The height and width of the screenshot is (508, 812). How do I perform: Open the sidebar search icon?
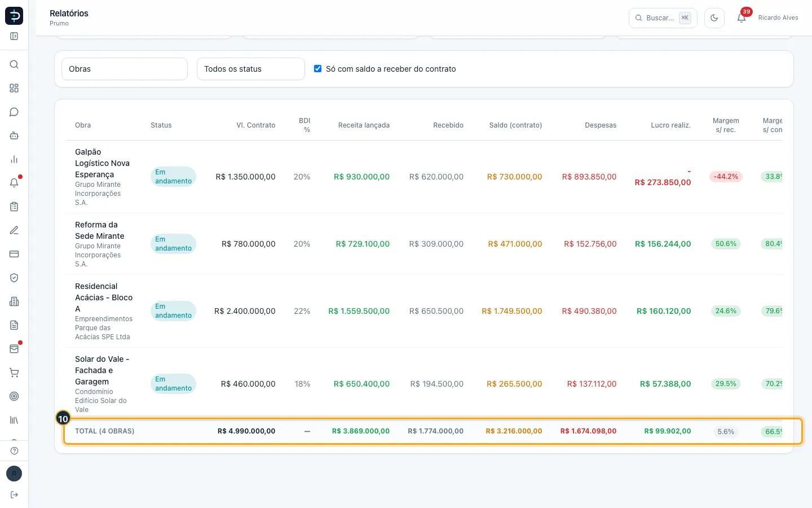coord(14,64)
